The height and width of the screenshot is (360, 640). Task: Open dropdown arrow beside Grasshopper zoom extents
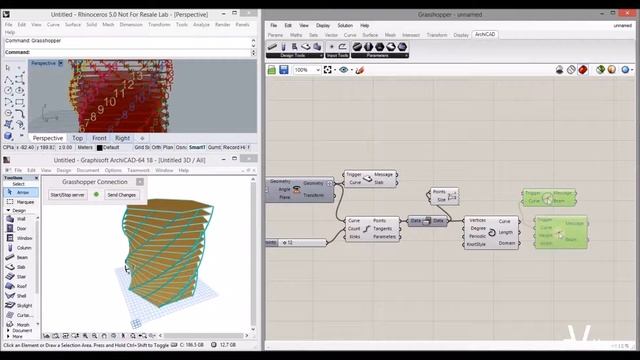point(335,70)
